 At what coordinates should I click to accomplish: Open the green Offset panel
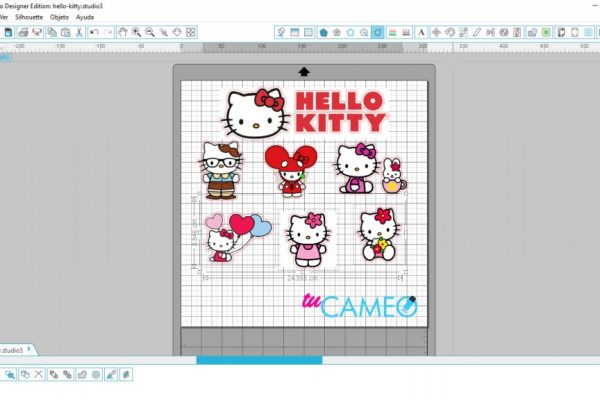546,33
